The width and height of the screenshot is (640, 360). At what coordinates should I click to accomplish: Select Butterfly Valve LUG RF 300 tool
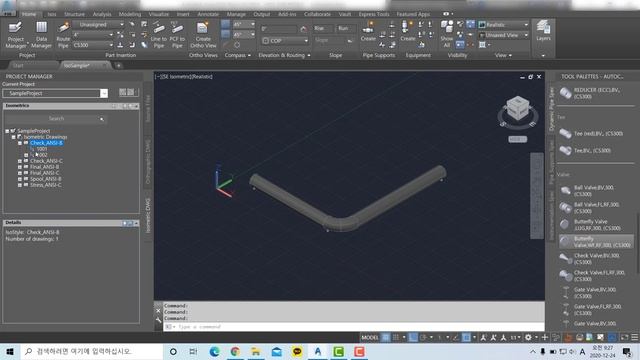click(x=595, y=224)
